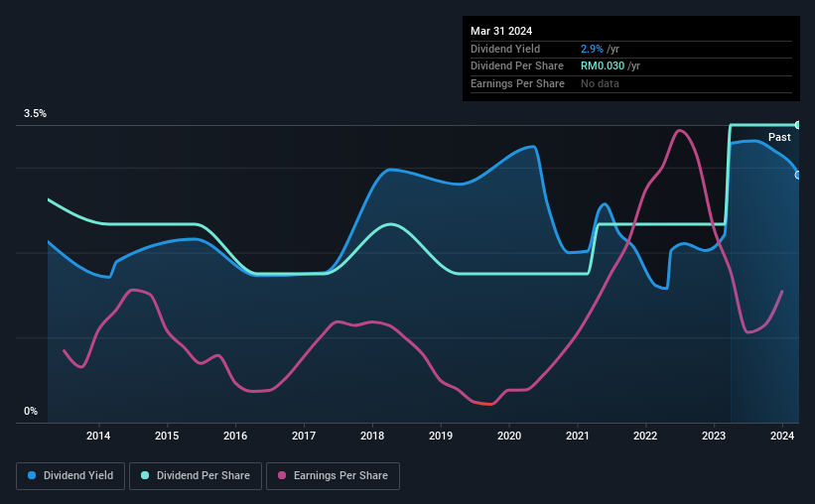Click the 2.9% dividend yield value
Viewport: 815px width, 504px height.
(x=592, y=49)
